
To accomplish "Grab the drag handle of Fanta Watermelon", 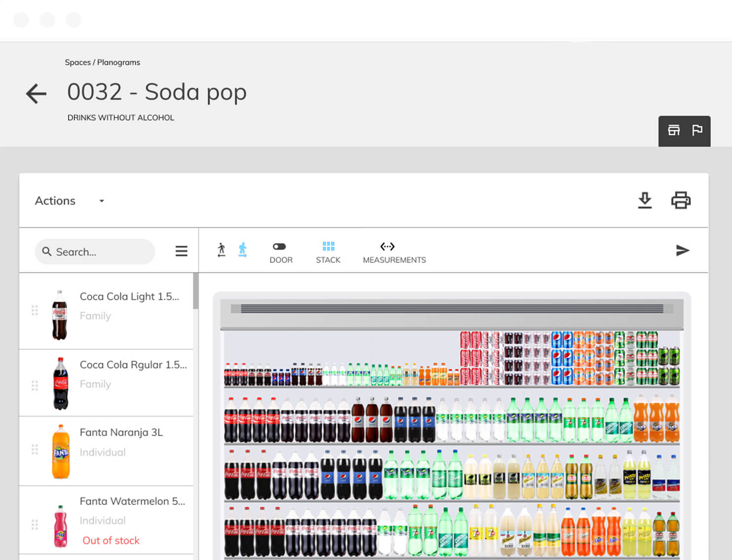I will click(x=35, y=524).
